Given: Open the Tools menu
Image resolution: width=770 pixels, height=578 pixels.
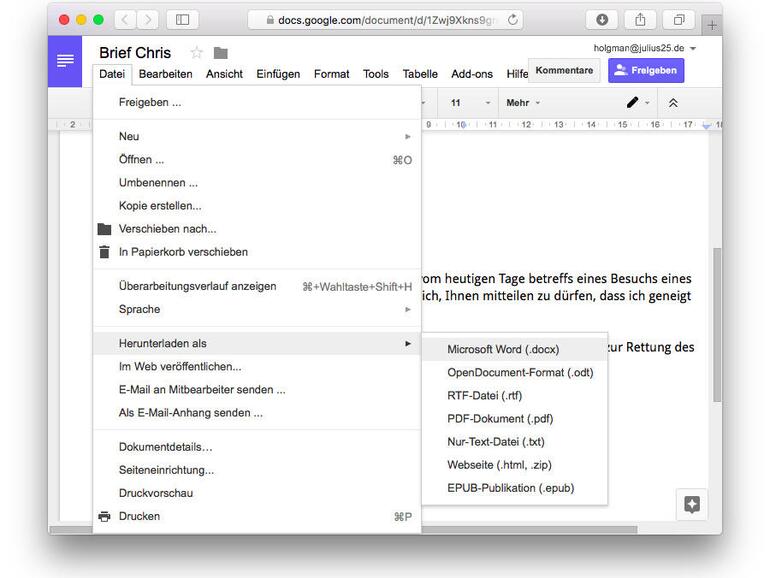Looking at the screenshot, I should [376, 74].
